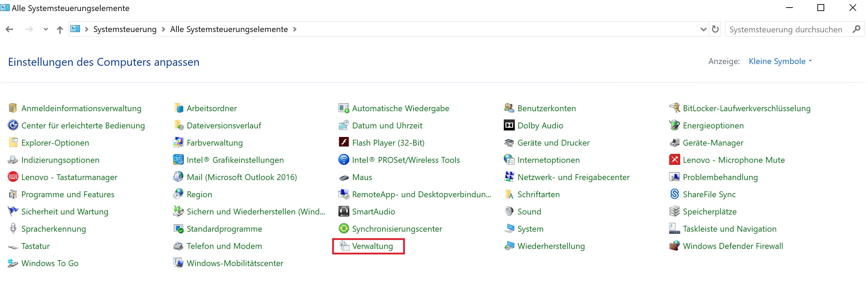868x284 pixels.
Task: Click the Geräte und Drucker printer icon
Action: tap(509, 143)
